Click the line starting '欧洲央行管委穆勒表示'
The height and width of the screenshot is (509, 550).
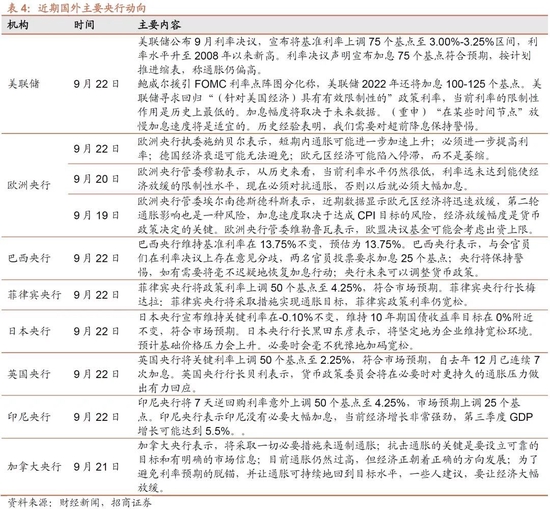pos(338,172)
